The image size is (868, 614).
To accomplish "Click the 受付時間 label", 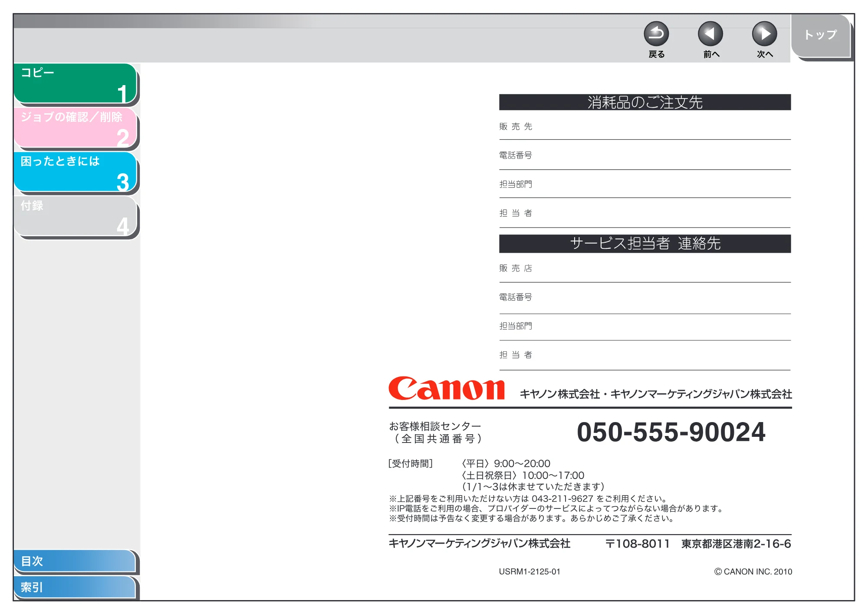I will (x=411, y=464).
